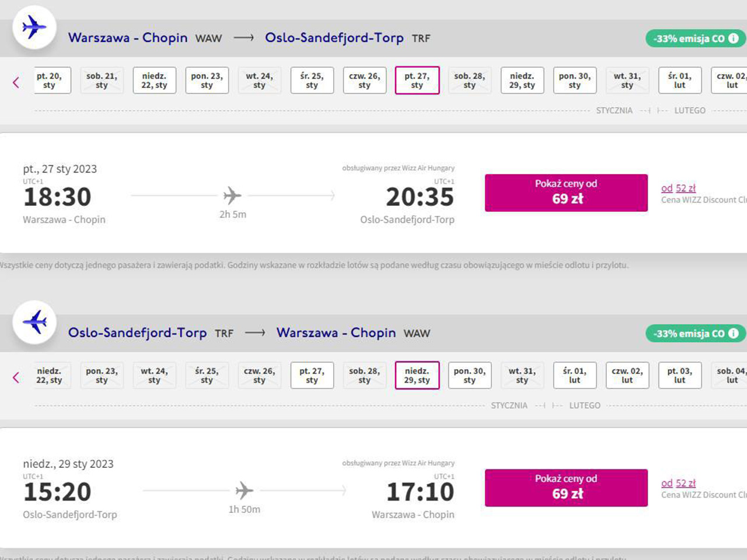This screenshot has width=747, height=560.
Task: Pick outbound date śr. 01 lut
Action: pyautogui.click(x=679, y=80)
